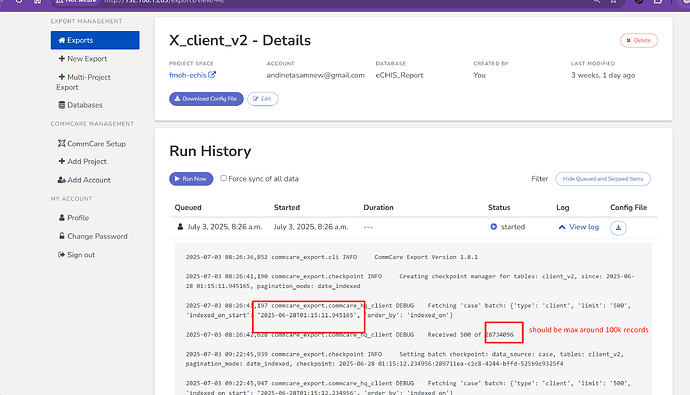Image resolution: width=690 pixels, height=395 pixels.
Task: Enable Force sync of all data
Action: (224, 178)
